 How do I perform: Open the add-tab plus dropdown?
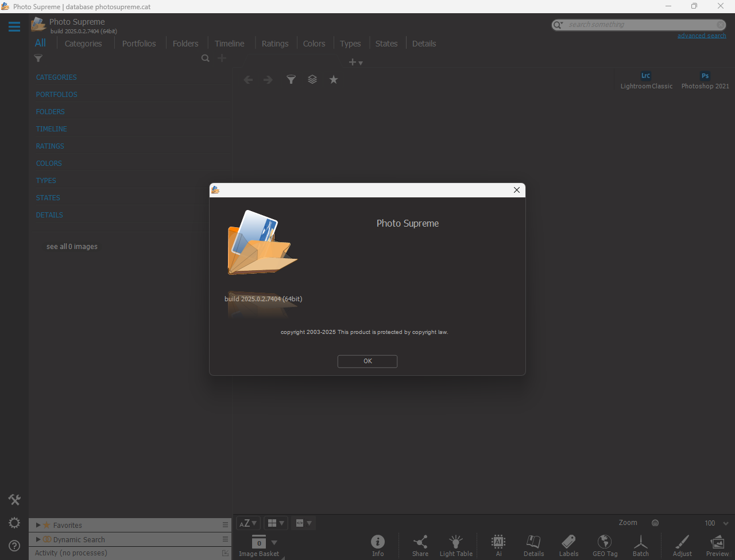coord(356,62)
